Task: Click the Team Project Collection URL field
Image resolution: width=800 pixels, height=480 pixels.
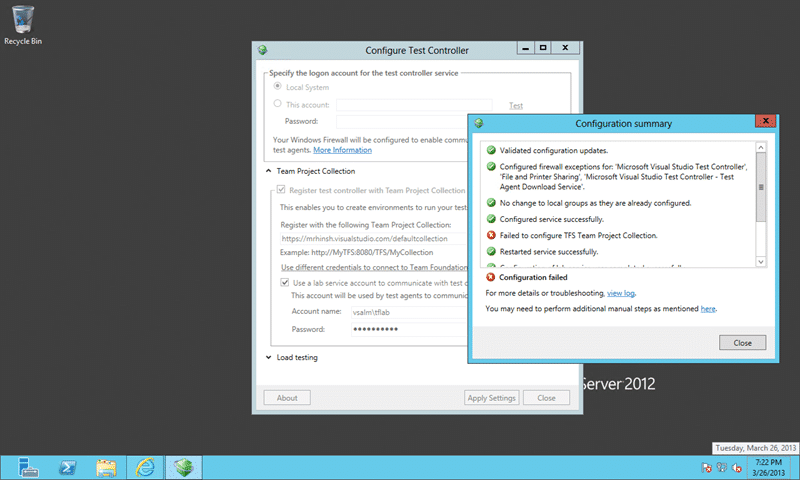Action: click(x=373, y=238)
